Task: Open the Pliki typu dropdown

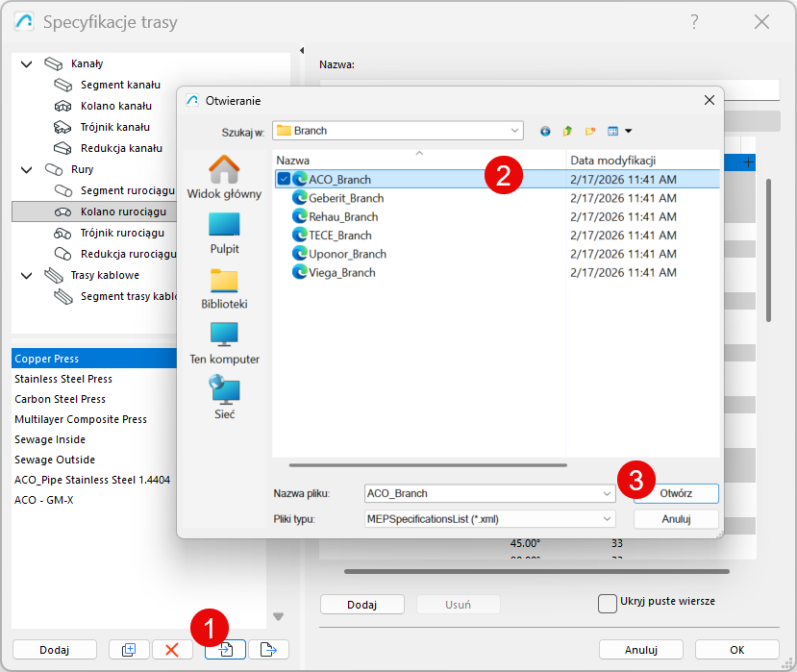Action: coord(490,519)
